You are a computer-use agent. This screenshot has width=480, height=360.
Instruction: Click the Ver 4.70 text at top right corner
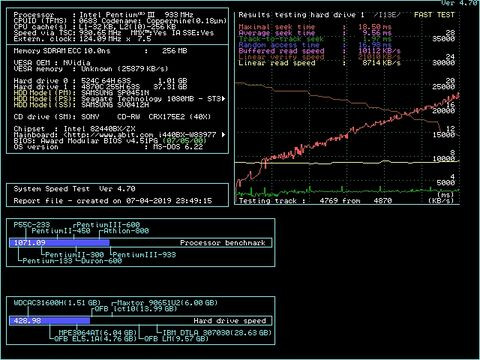click(x=460, y=3)
